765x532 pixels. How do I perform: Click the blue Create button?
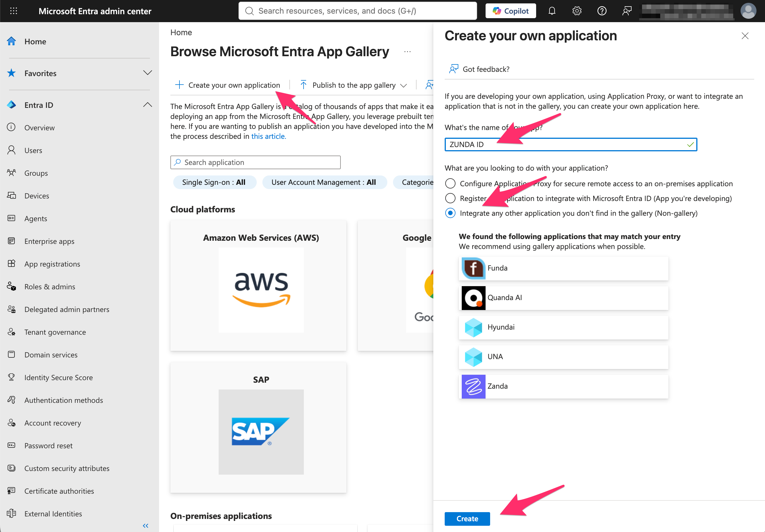pos(467,519)
